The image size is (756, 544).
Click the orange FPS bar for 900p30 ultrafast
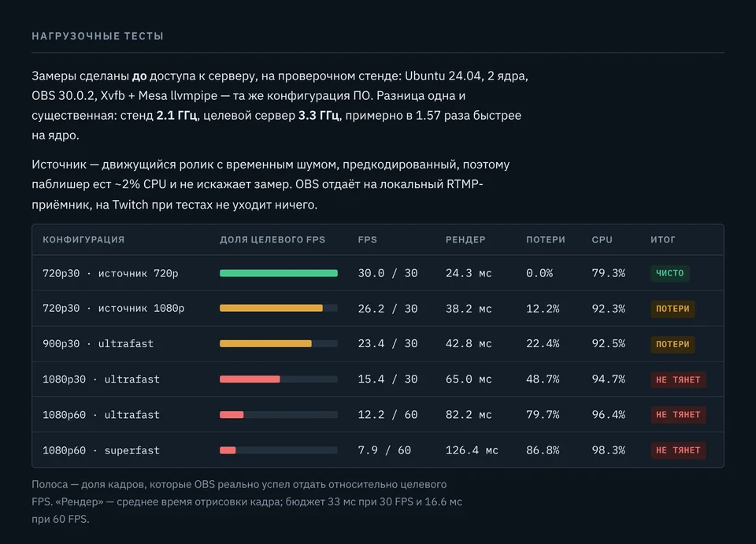click(265, 343)
